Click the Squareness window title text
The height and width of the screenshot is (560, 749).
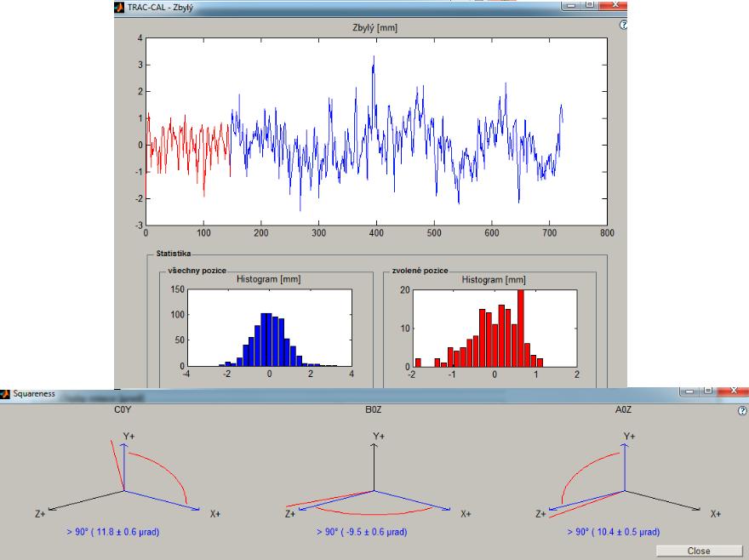pyautogui.click(x=34, y=394)
